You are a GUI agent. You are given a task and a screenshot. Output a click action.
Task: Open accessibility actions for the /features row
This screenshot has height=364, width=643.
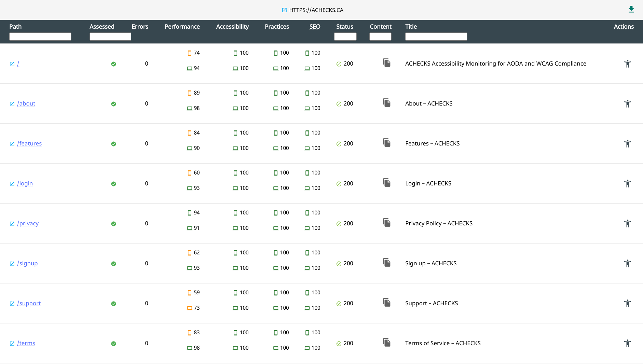coord(627,143)
